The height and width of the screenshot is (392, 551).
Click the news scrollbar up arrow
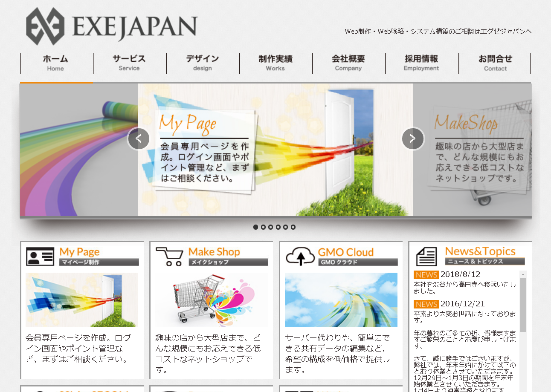click(x=523, y=274)
